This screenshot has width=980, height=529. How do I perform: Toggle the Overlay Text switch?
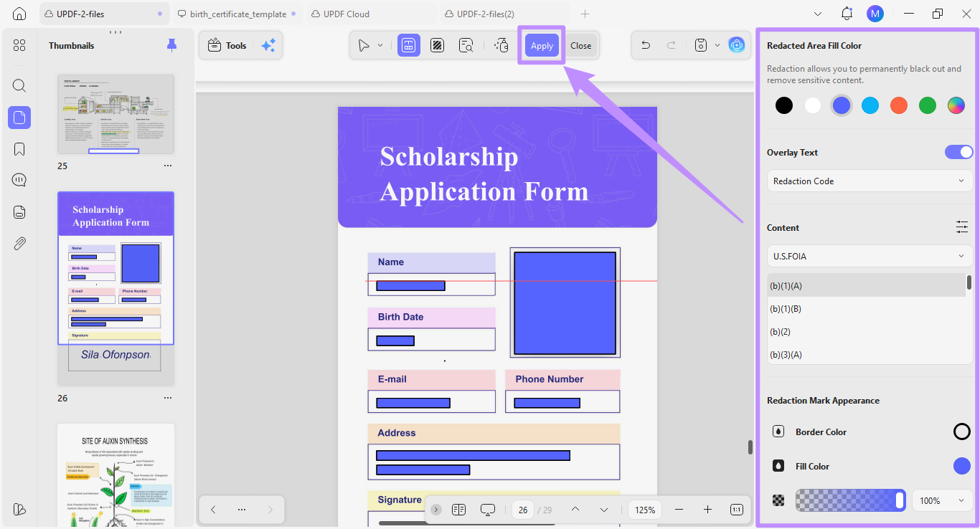pyautogui.click(x=958, y=152)
